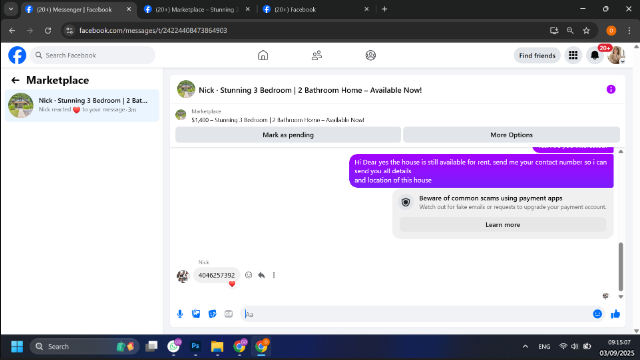Image resolution: width=640 pixels, height=360 pixels.
Task: React to Nick's phone number message
Action: (248, 275)
